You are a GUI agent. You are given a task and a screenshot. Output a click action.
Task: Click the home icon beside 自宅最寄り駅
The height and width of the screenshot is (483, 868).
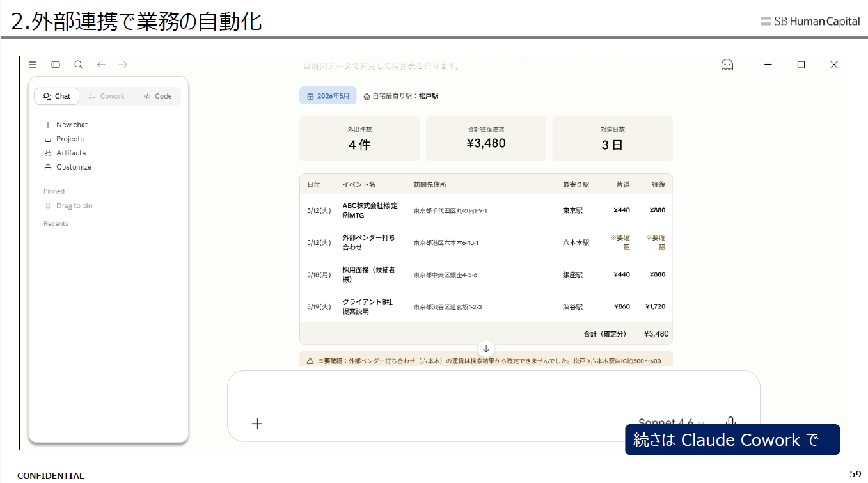pos(367,96)
